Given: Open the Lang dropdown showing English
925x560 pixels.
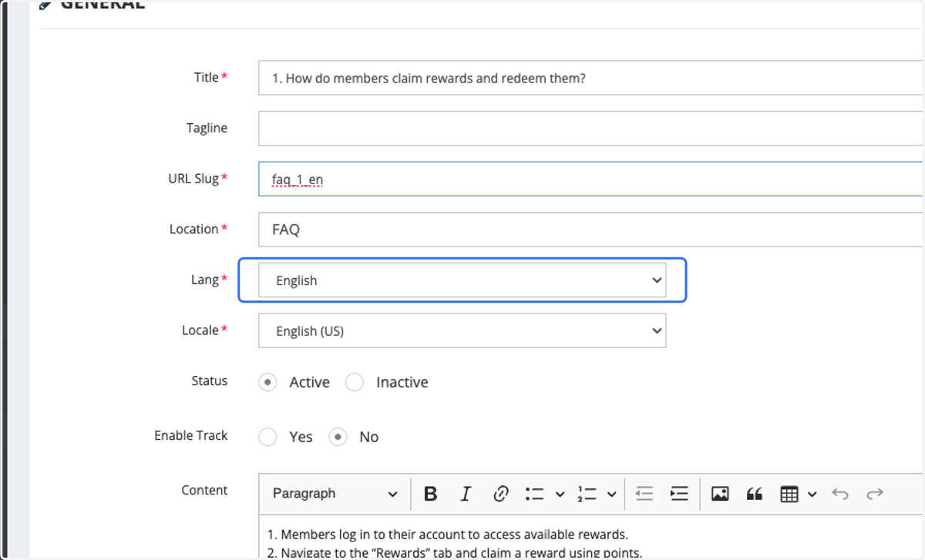Looking at the screenshot, I should click(x=462, y=280).
